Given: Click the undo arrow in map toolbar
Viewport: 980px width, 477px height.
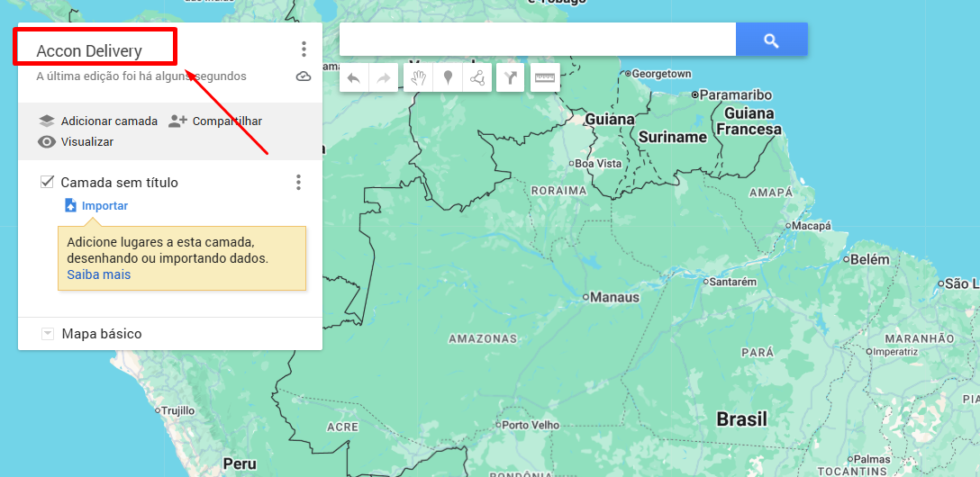Looking at the screenshot, I should click(354, 78).
